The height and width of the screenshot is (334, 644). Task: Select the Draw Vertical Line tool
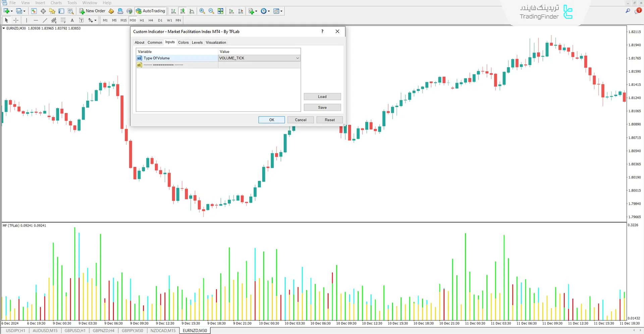26,20
